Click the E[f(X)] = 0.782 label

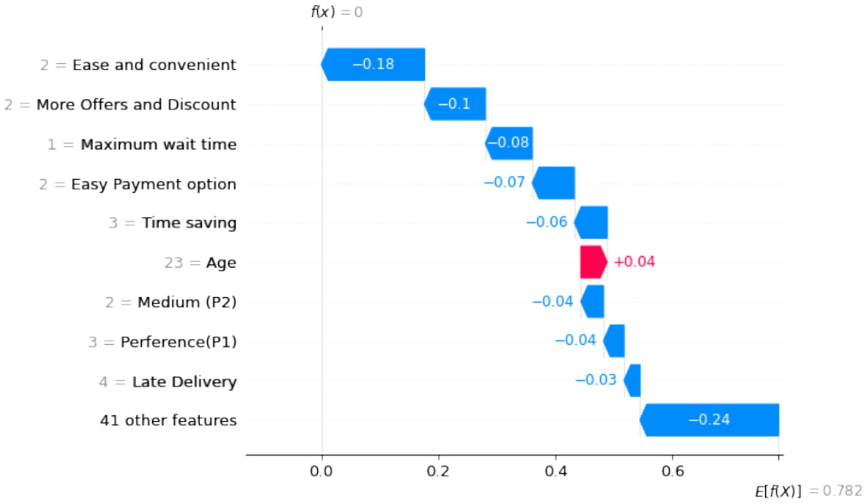(x=808, y=491)
